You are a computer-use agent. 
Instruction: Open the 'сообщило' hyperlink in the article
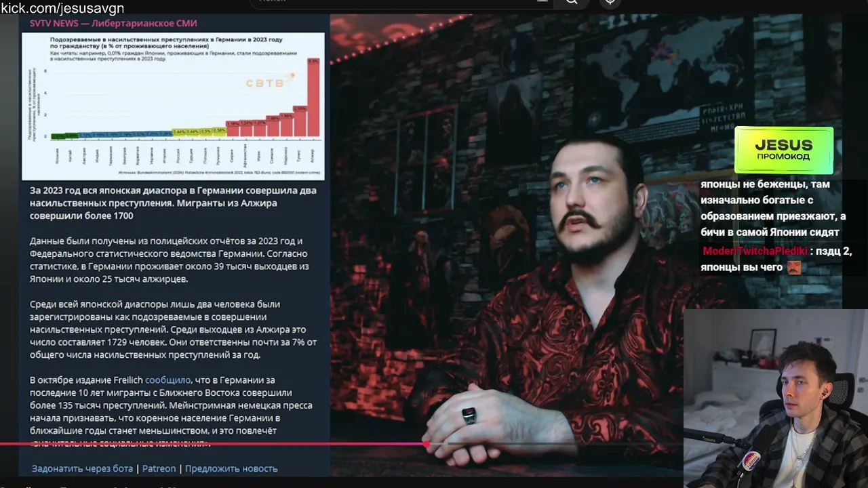point(167,380)
